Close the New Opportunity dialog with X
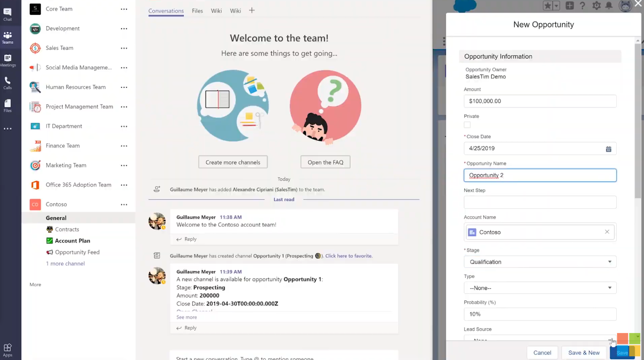 click(x=638, y=4)
